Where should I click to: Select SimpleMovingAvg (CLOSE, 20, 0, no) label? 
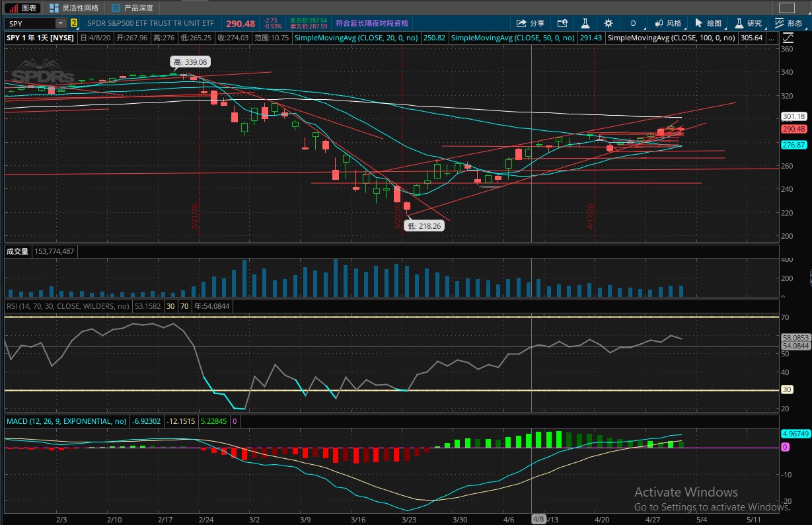tap(357, 38)
